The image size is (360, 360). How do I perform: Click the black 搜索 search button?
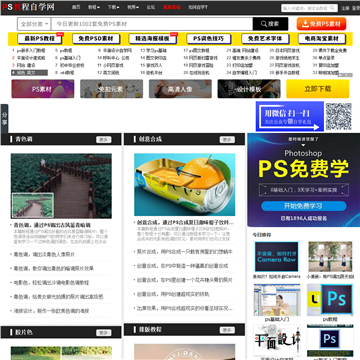point(270,24)
